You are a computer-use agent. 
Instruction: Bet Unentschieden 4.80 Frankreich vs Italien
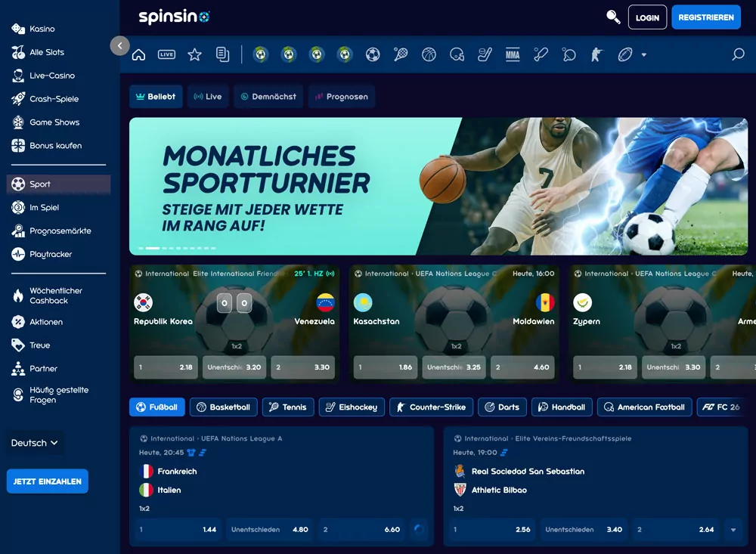point(270,529)
